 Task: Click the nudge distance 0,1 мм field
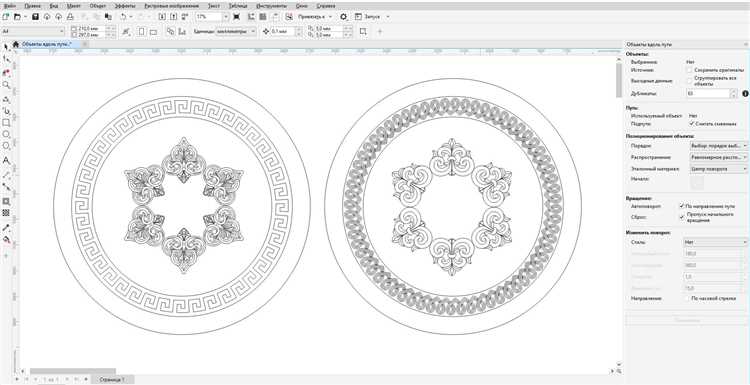click(283, 32)
